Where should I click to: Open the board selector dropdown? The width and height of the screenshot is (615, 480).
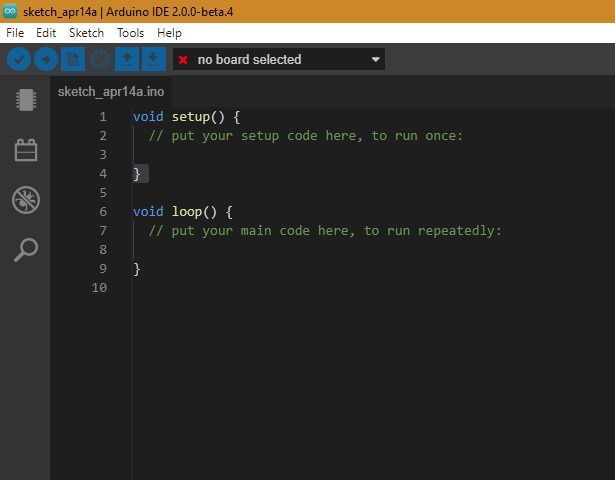[279, 59]
